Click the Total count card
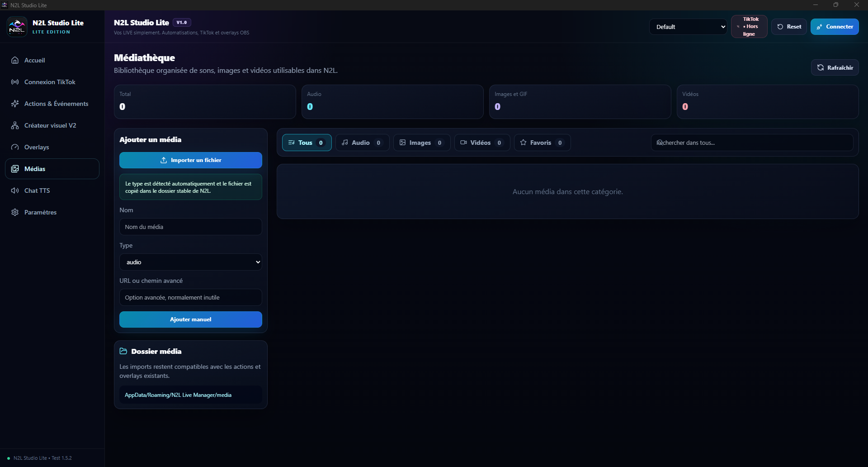This screenshot has width=868, height=467. click(x=205, y=102)
